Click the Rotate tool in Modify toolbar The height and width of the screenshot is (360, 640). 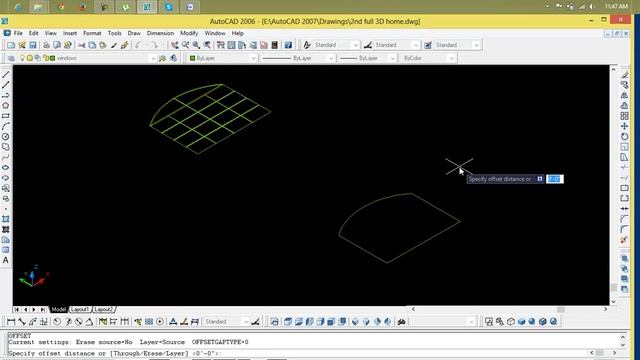624,137
